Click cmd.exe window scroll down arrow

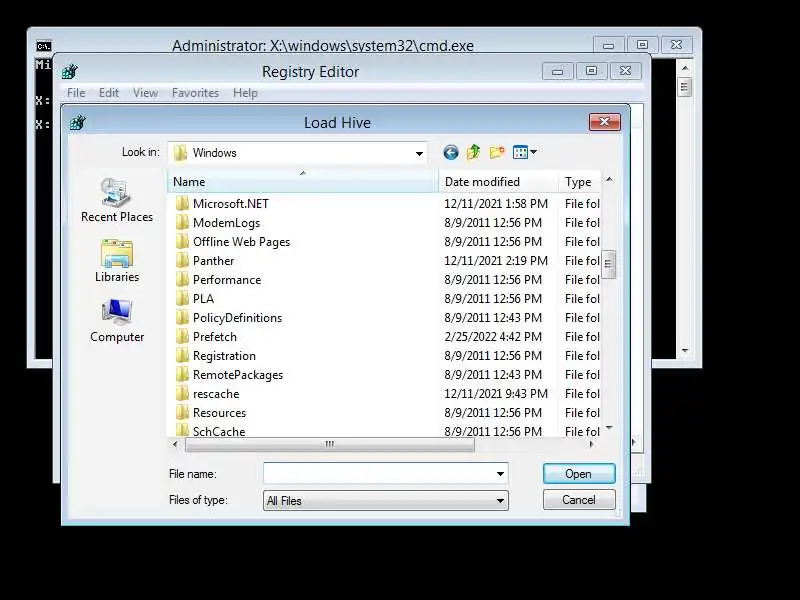pyautogui.click(x=685, y=351)
